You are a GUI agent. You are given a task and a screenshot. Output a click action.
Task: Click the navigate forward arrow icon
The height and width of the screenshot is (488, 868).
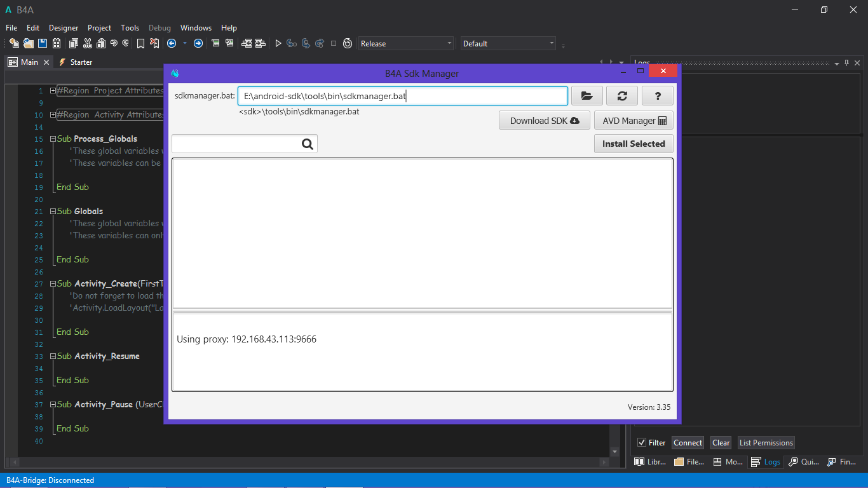[198, 44]
